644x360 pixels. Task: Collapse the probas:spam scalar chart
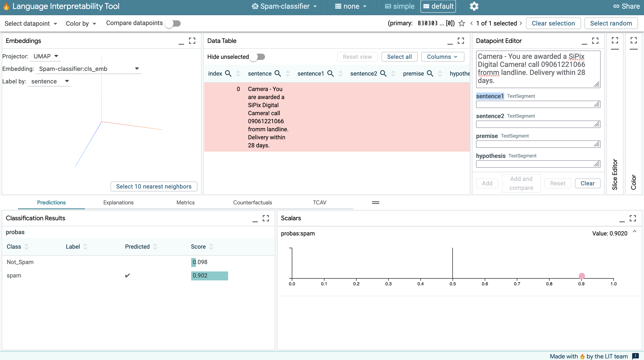(635, 232)
